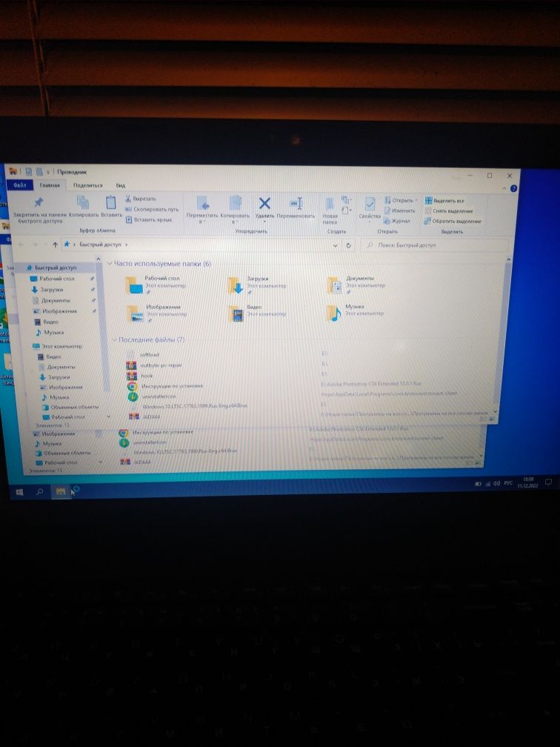This screenshot has width=560, height=747.
Task: Create a folder with Новая папка
Action: point(330,210)
